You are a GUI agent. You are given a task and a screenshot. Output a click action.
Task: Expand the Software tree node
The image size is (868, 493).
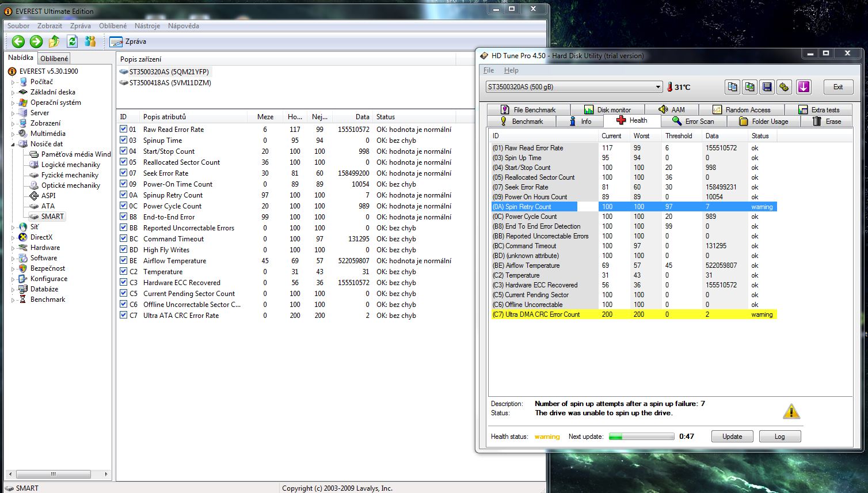point(13,259)
